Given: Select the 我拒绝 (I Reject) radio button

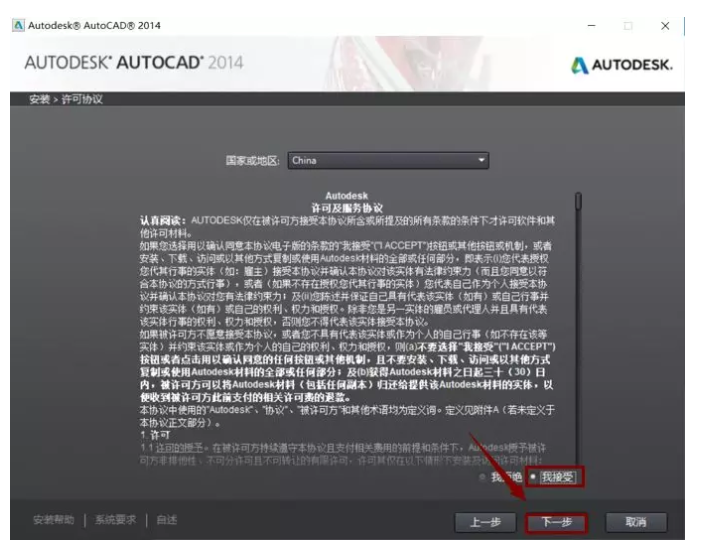Looking at the screenshot, I should pos(483,477).
